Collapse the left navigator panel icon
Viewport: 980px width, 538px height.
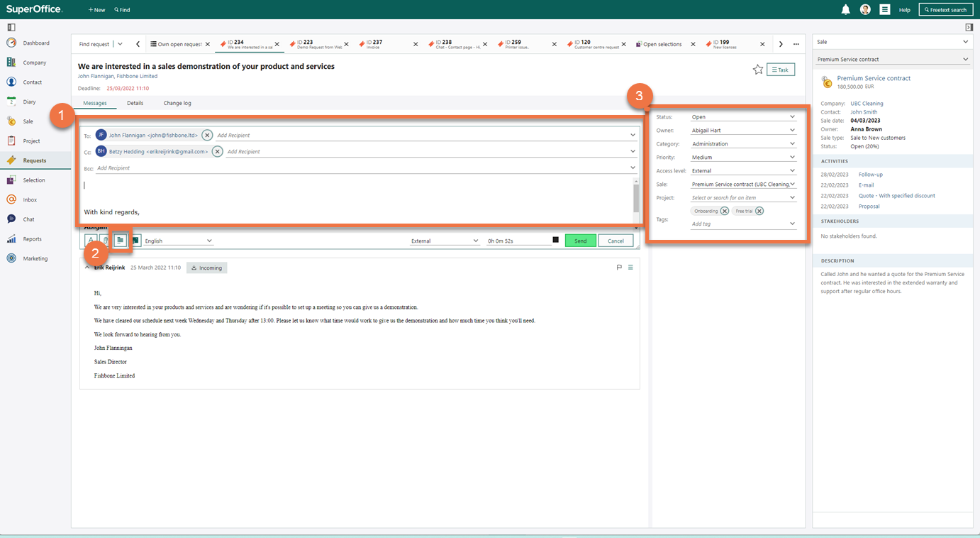tap(11, 28)
